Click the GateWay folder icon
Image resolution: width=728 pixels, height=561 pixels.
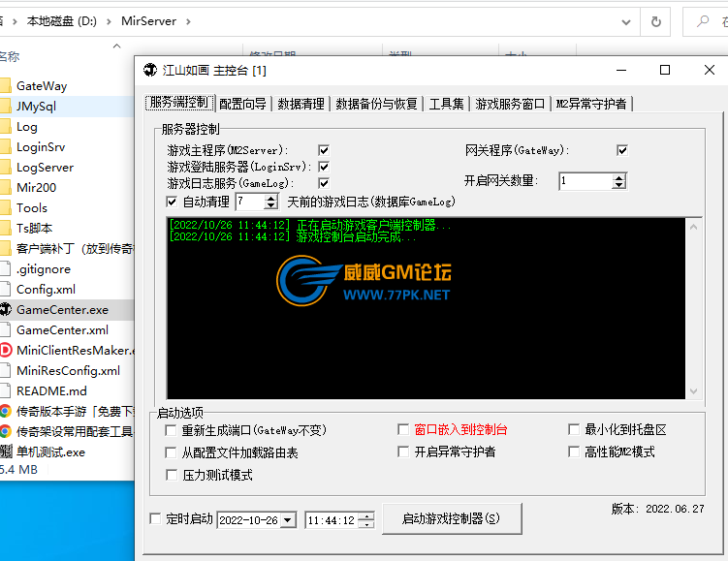pos(5,86)
